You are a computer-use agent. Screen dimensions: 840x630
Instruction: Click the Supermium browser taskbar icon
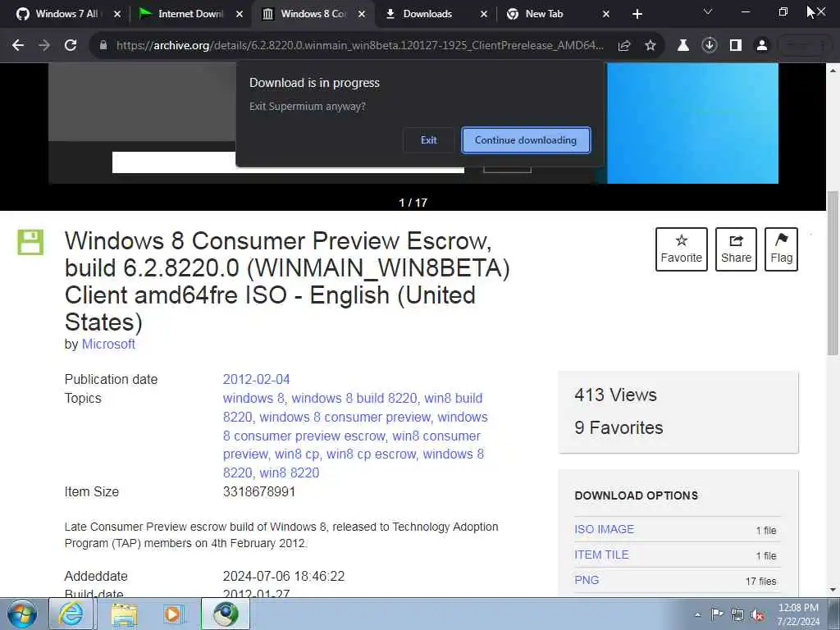[226, 614]
